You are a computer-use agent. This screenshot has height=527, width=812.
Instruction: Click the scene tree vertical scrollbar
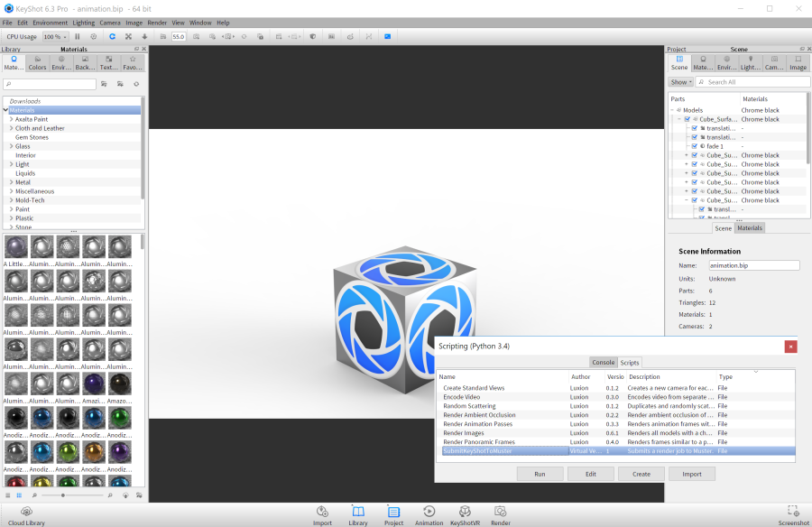807,130
